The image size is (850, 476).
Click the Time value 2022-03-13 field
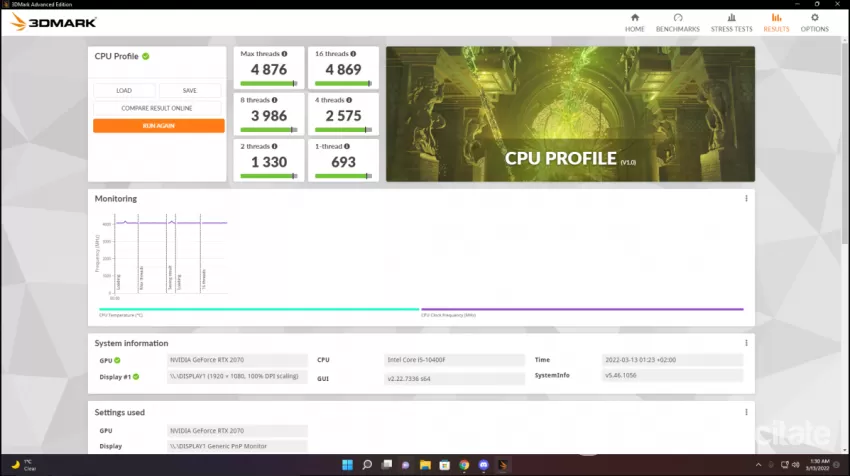click(672, 360)
